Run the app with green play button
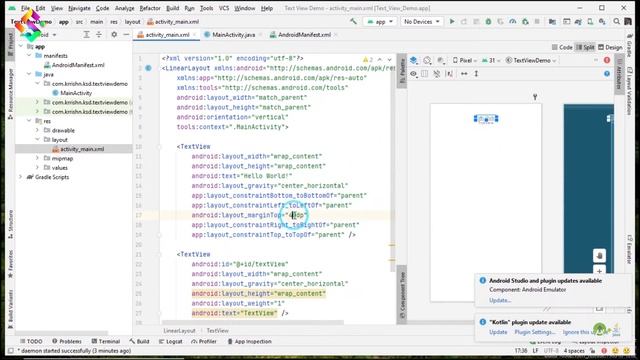The height and width of the screenshot is (360, 640). pos(452,22)
